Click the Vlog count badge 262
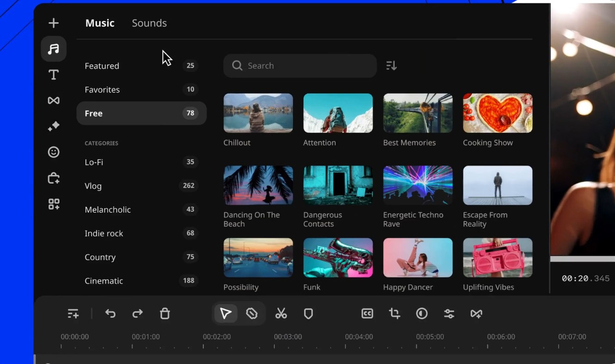Screen dimensions: 615x364 coord(189,185)
